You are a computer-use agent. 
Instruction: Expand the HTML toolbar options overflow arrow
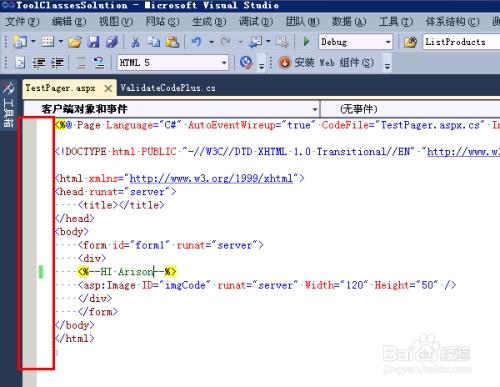[262, 65]
